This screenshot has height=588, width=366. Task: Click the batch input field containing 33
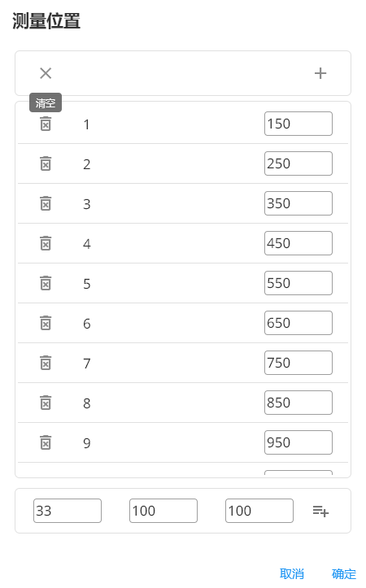tap(68, 511)
